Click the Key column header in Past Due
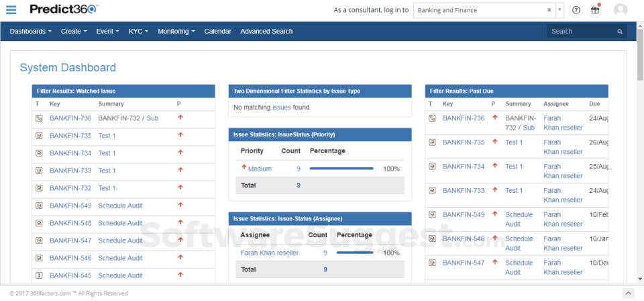644x301 pixels. point(448,104)
